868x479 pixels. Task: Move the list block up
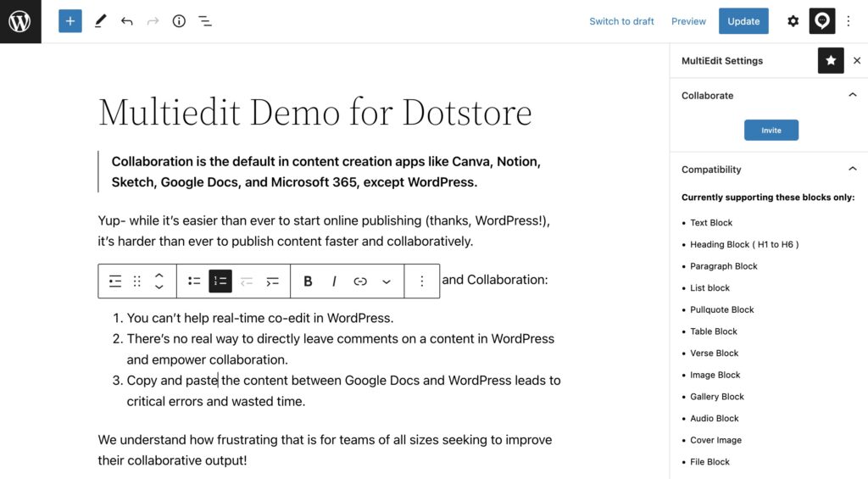(159, 276)
